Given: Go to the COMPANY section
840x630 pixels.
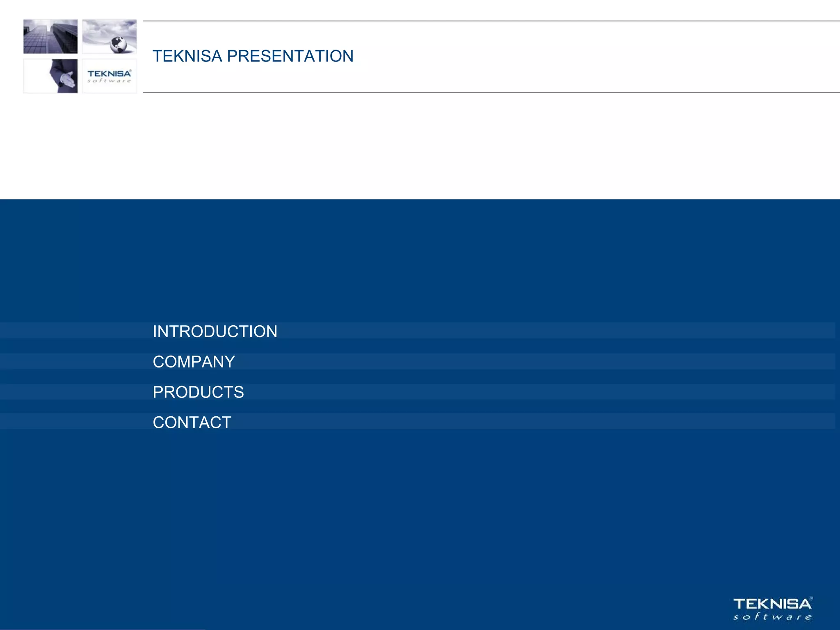Looking at the screenshot, I should [x=194, y=362].
